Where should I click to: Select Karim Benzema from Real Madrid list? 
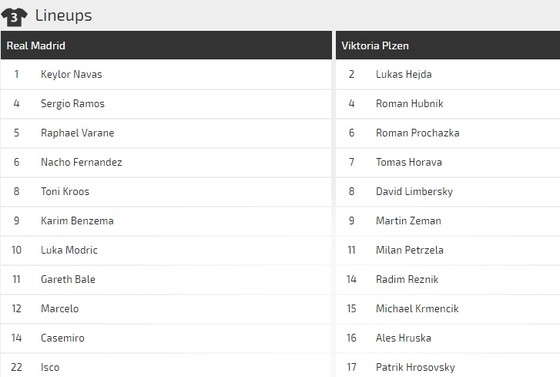pos(77,221)
